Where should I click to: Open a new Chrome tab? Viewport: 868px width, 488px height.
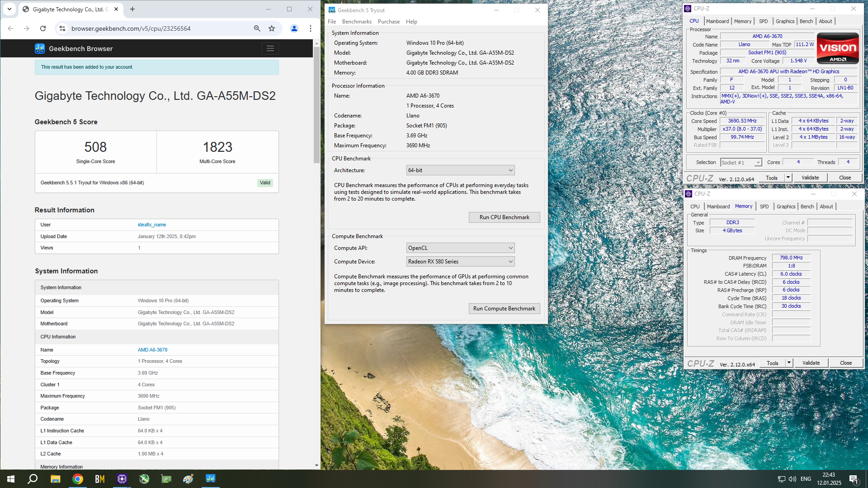(132, 9)
